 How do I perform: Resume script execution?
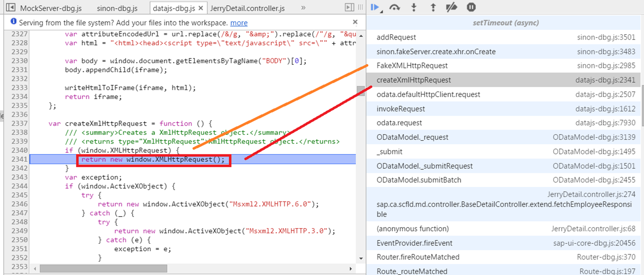pos(375,7)
